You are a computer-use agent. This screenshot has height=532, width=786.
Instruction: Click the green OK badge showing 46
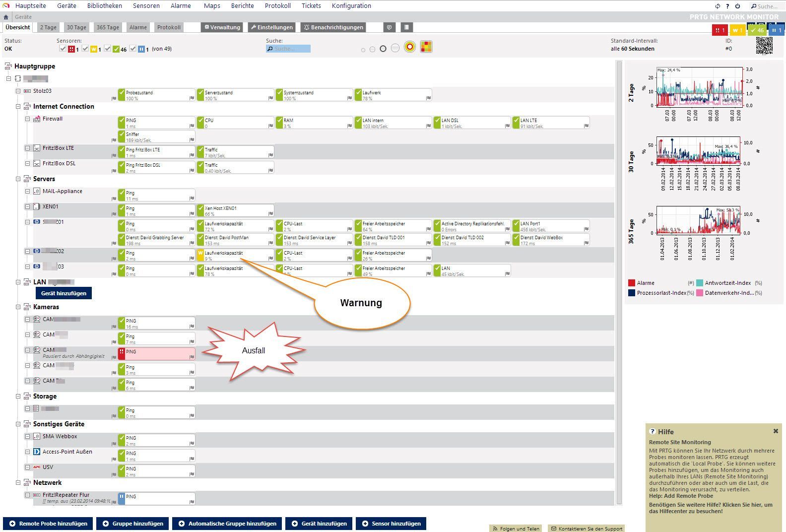click(757, 30)
